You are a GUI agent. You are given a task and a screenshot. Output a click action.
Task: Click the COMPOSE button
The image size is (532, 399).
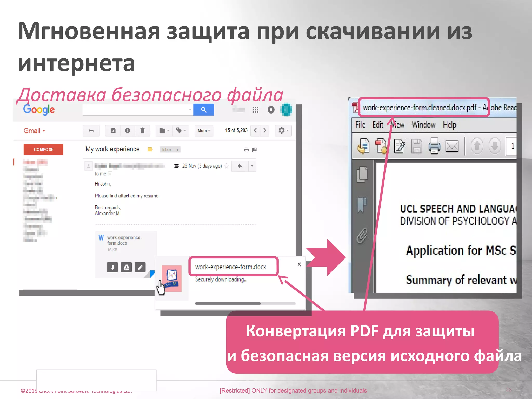pos(43,149)
